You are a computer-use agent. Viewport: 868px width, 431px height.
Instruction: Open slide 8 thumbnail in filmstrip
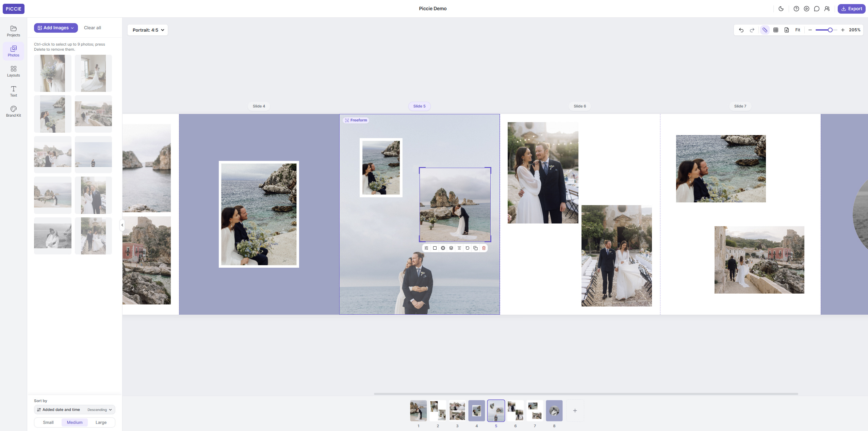click(x=554, y=411)
